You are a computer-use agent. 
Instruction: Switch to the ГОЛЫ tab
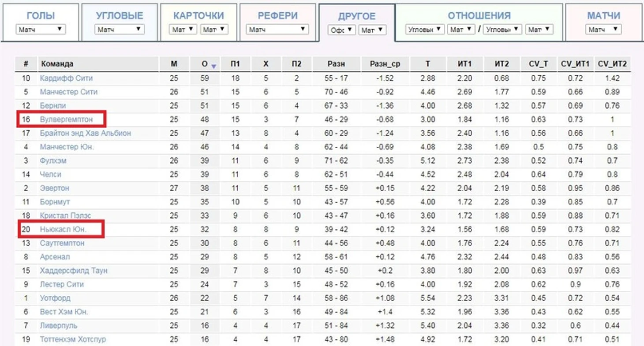coord(41,16)
